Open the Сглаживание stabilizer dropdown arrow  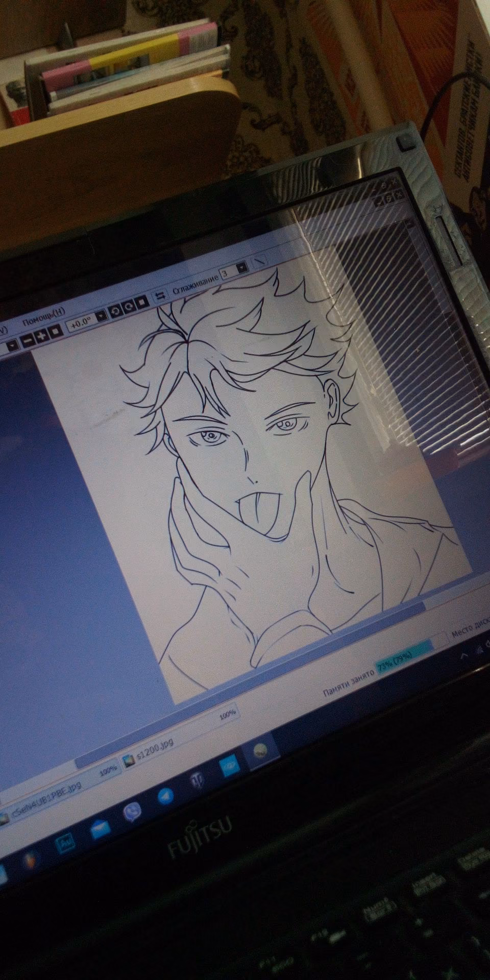(x=243, y=267)
